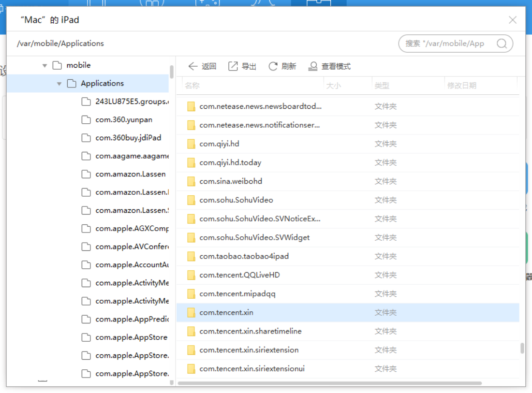532x393 pixels.
Task: Click the refresh icon labeled 刷新
Action: pos(273,66)
